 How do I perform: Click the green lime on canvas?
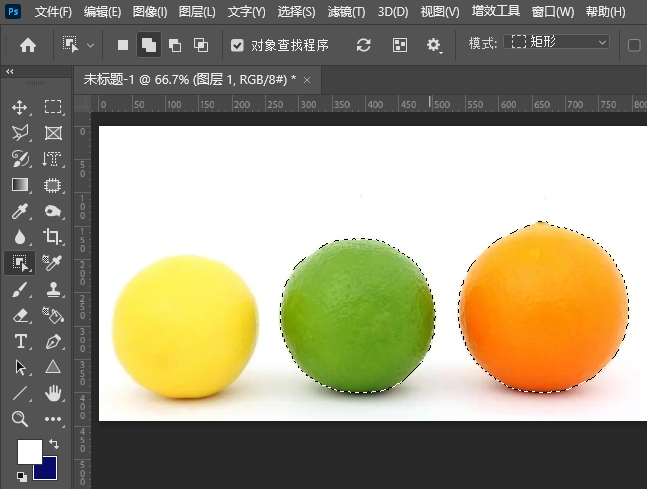point(357,315)
